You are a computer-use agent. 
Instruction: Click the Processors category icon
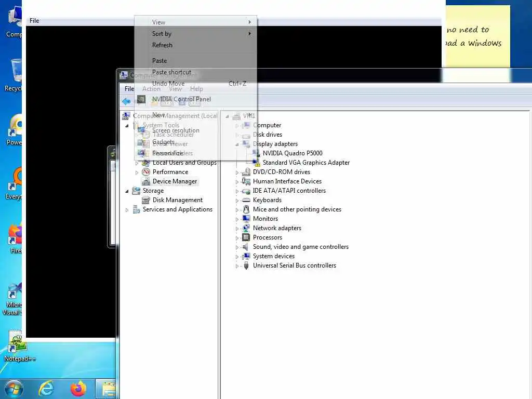point(246,237)
